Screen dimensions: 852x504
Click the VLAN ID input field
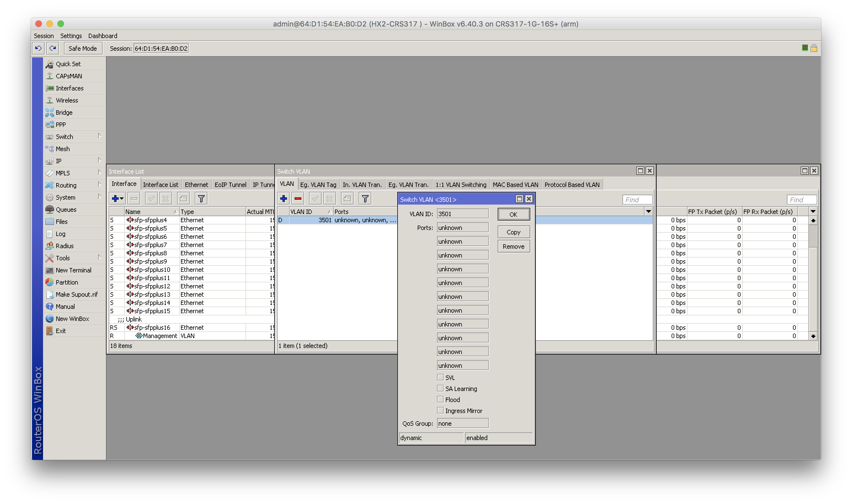(462, 214)
